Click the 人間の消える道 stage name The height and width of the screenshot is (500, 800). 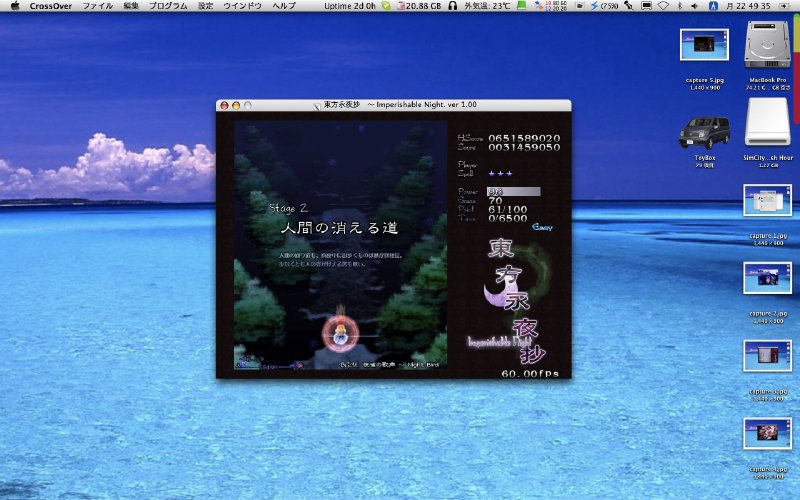(x=339, y=228)
